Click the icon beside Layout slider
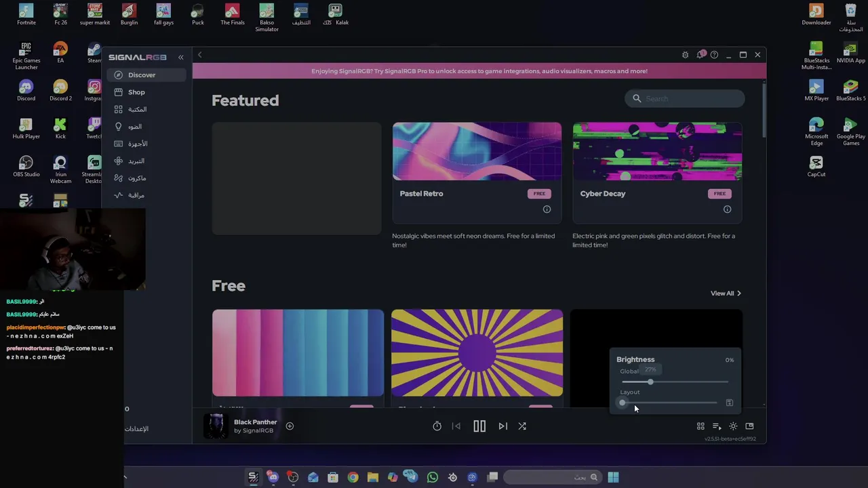This screenshot has height=488, width=868. pyautogui.click(x=729, y=403)
